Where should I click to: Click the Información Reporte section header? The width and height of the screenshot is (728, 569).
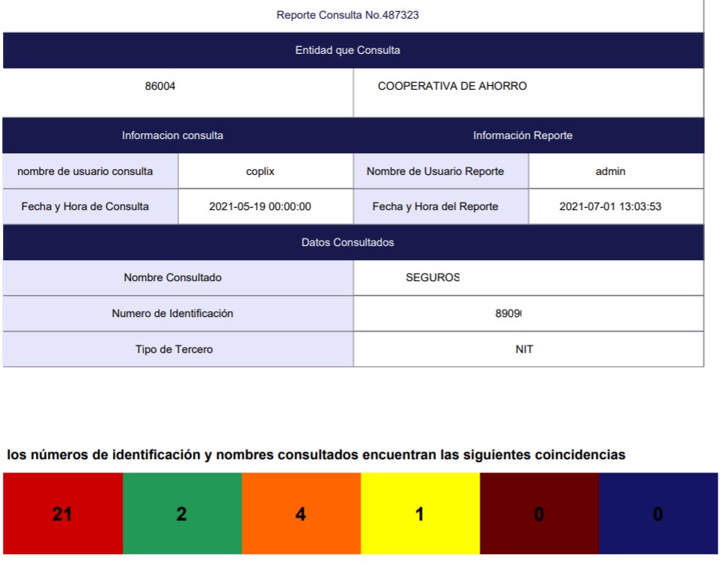pos(522,135)
